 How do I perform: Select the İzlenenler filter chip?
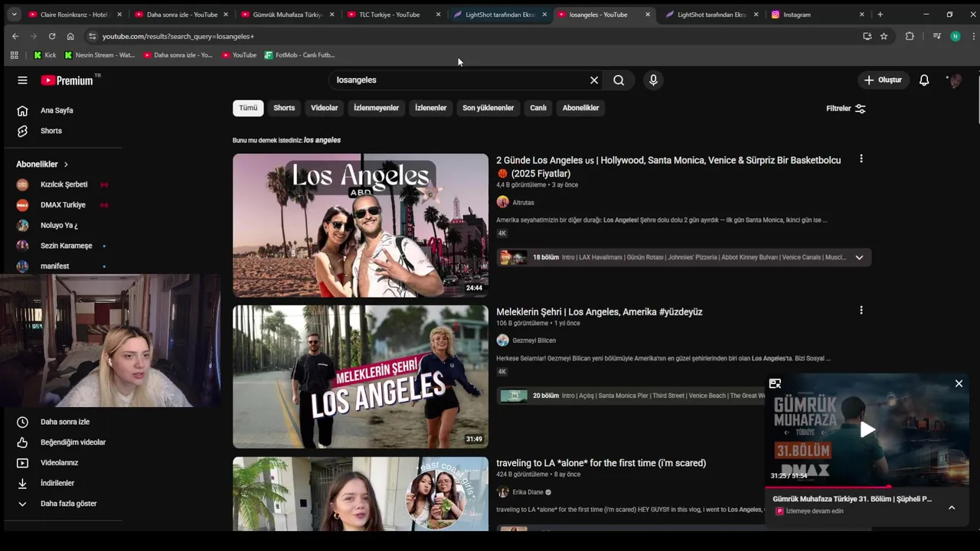point(430,108)
